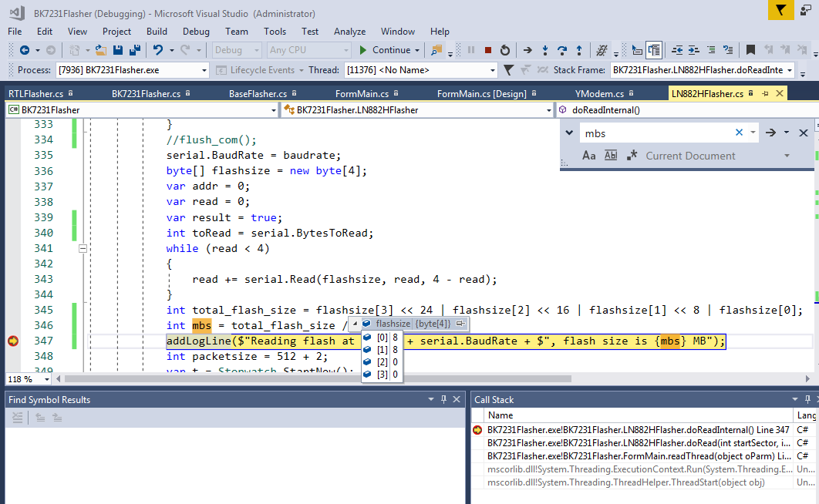This screenshot has width=819, height=504.
Task: Click the thread filter funnel icon
Action: tap(508, 70)
